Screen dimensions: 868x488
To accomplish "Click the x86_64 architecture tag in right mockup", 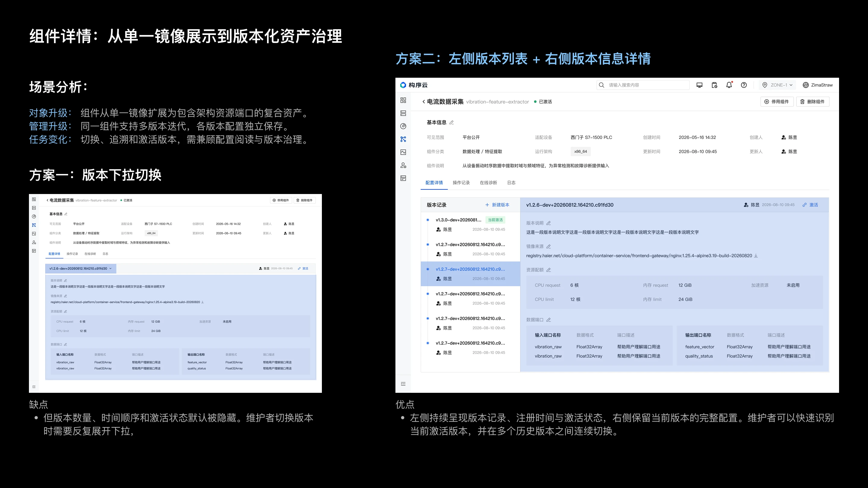I will (x=580, y=152).
